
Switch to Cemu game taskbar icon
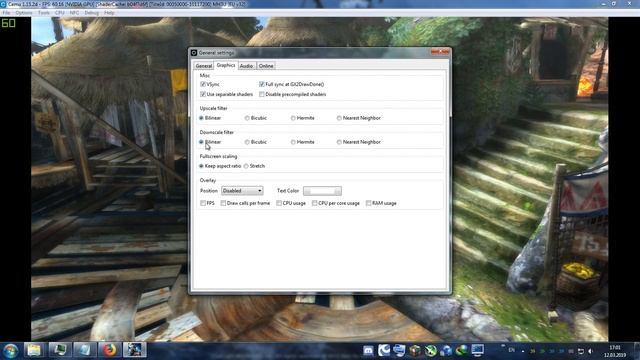pos(135,350)
